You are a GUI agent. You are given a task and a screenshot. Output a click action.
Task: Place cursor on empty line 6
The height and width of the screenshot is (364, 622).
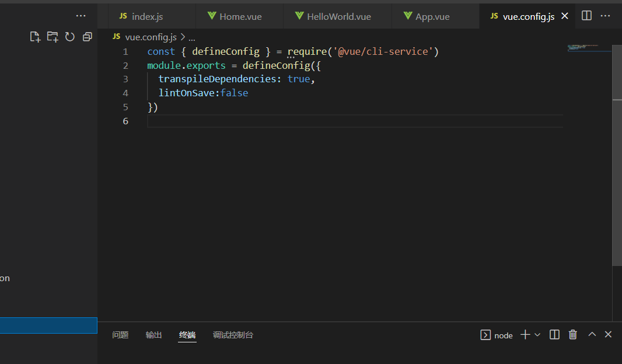tap(355, 121)
